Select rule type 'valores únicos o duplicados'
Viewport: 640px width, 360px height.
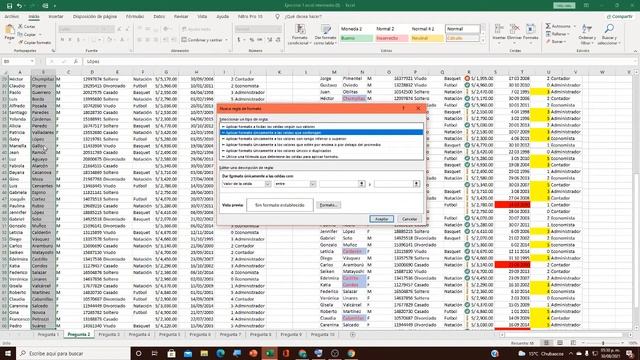[x=322, y=151]
